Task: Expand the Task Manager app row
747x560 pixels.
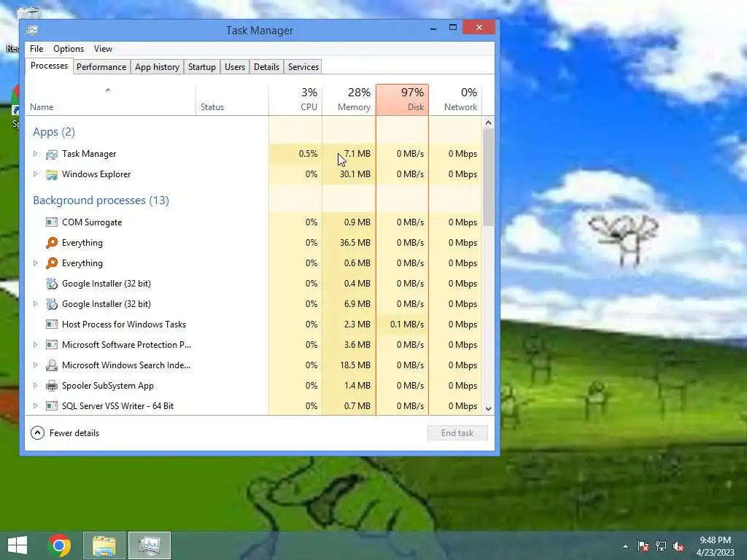Action: tap(35, 154)
